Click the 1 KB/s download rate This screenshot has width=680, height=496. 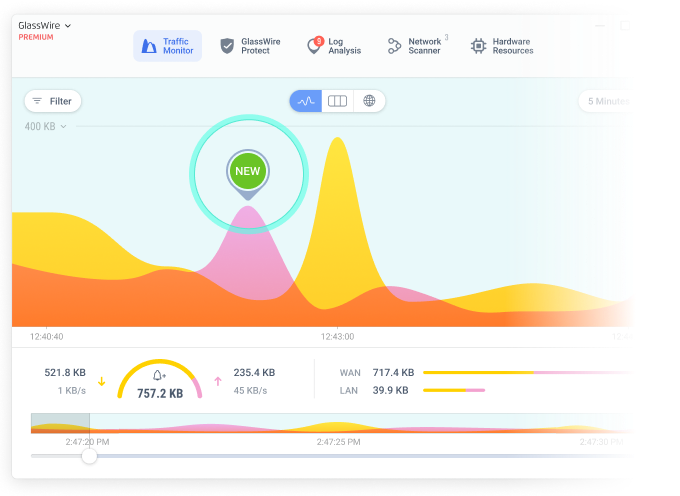click(x=72, y=391)
